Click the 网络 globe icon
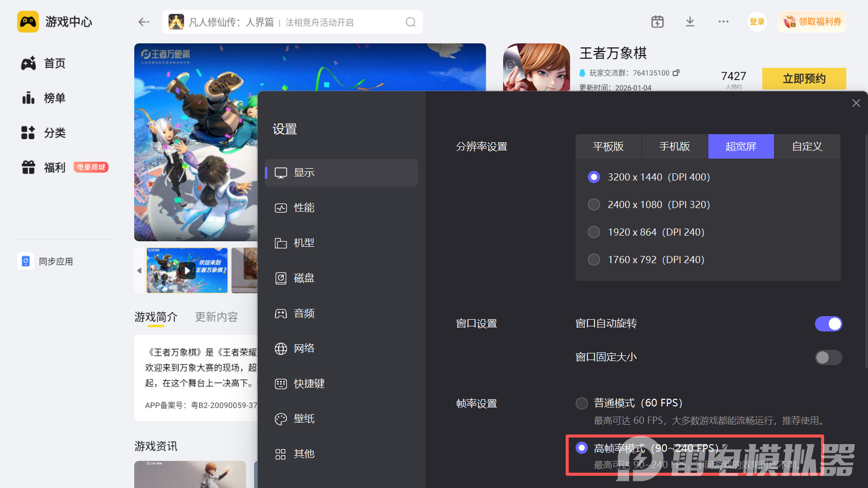The image size is (868, 488). click(281, 349)
